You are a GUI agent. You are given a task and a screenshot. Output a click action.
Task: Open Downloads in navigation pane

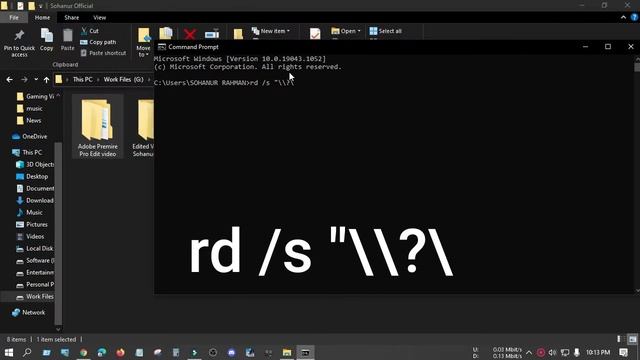tap(40, 200)
